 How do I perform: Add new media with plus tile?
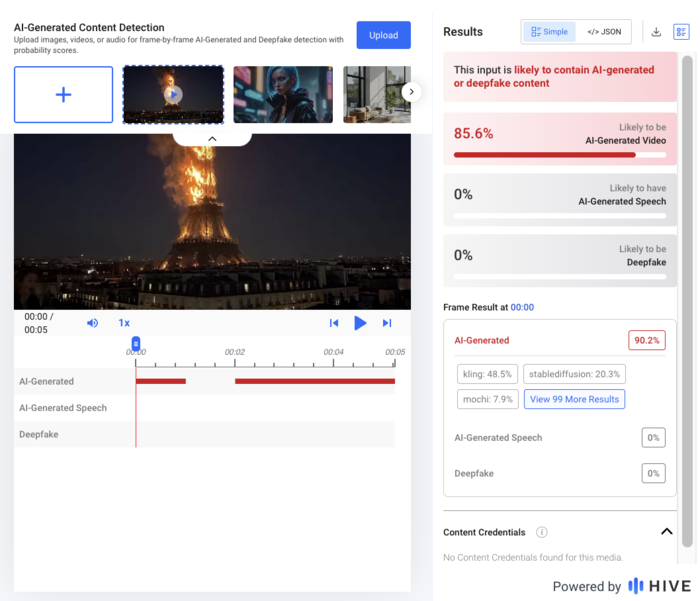point(63,95)
